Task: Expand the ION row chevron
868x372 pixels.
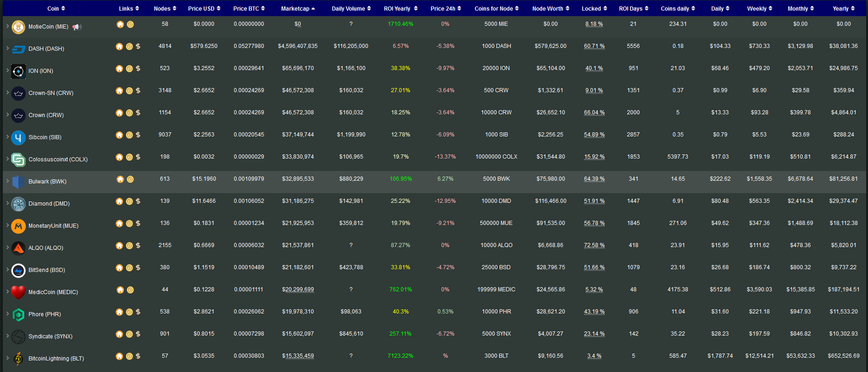Action: [7, 71]
